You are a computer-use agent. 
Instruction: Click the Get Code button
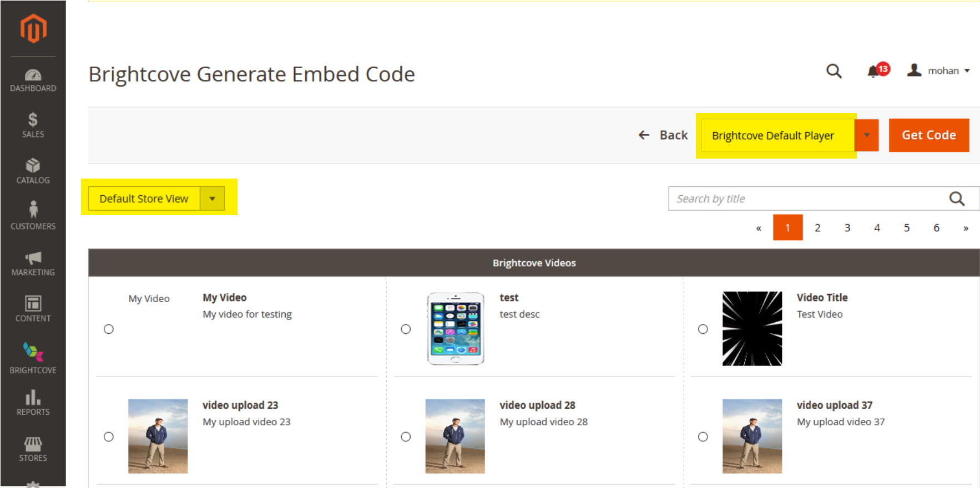click(x=929, y=135)
